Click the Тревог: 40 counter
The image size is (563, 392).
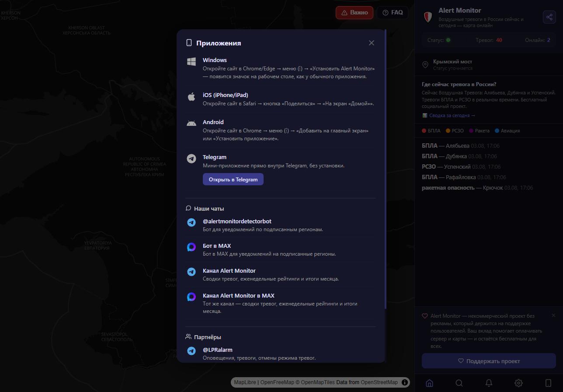pyautogui.click(x=489, y=40)
